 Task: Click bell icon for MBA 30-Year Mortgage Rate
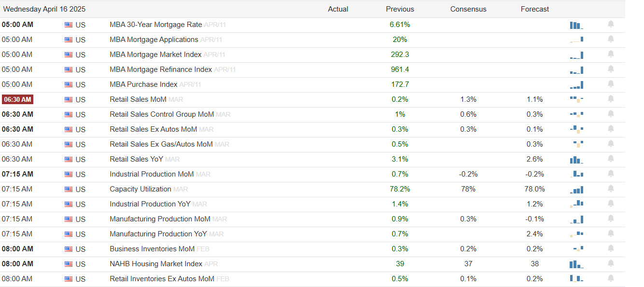tap(611, 24)
